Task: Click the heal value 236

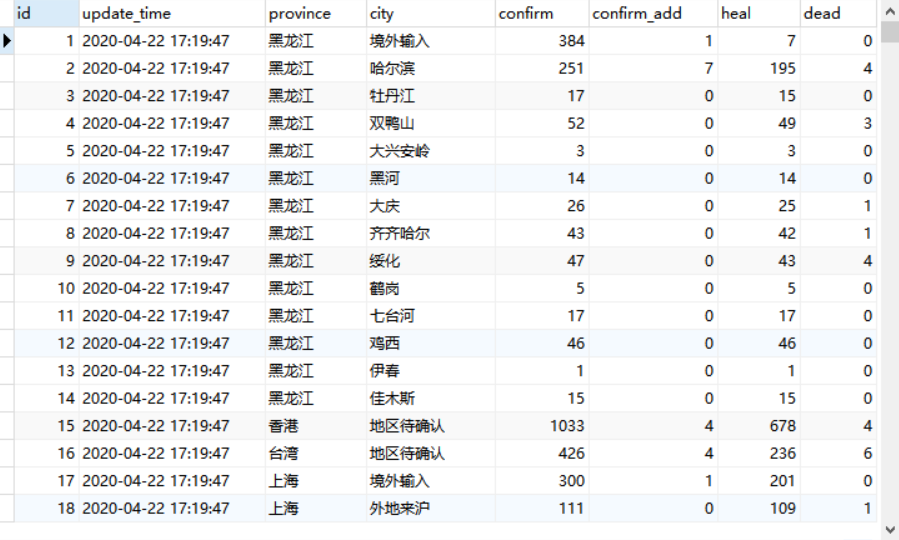Action: (783, 453)
